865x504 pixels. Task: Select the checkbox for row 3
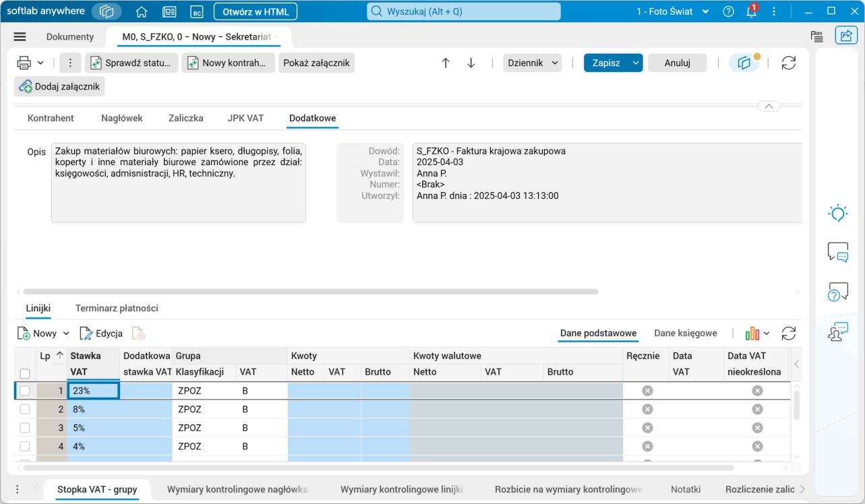[25, 428]
